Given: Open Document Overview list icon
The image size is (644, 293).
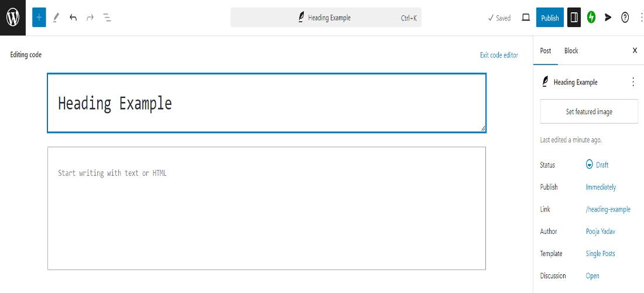Looking at the screenshot, I should [107, 18].
